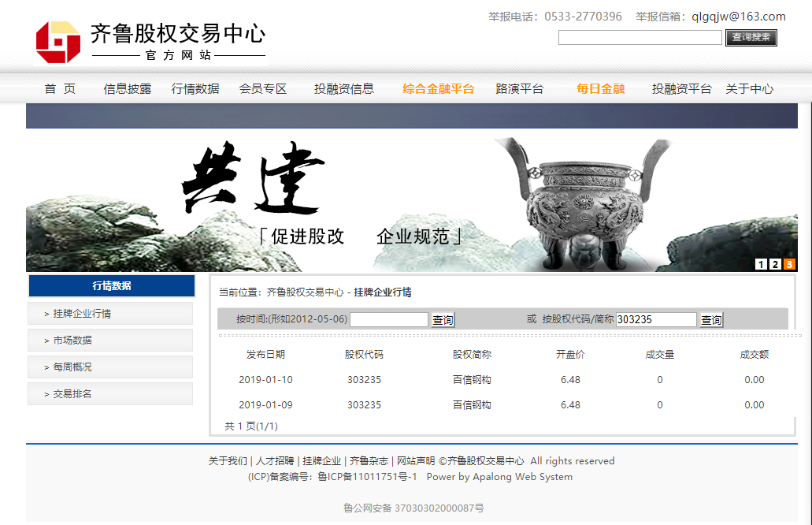Open 人才招聘 footer link
Image resolution: width=812 pixels, height=525 pixels.
pyautogui.click(x=275, y=460)
